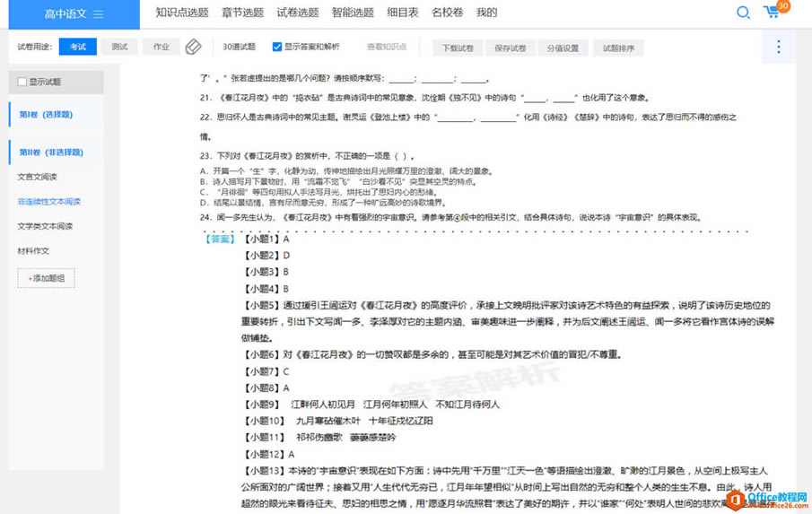The width and height of the screenshot is (812, 514).
Task: Select option A 开篇一个"生"字
Action: click(x=346, y=170)
